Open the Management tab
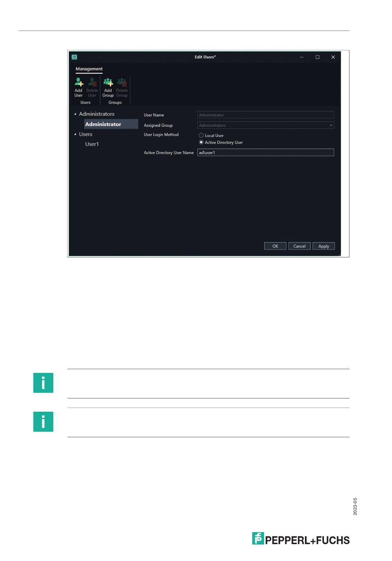The width and height of the screenshot is (392, 561). pos(89,69)
